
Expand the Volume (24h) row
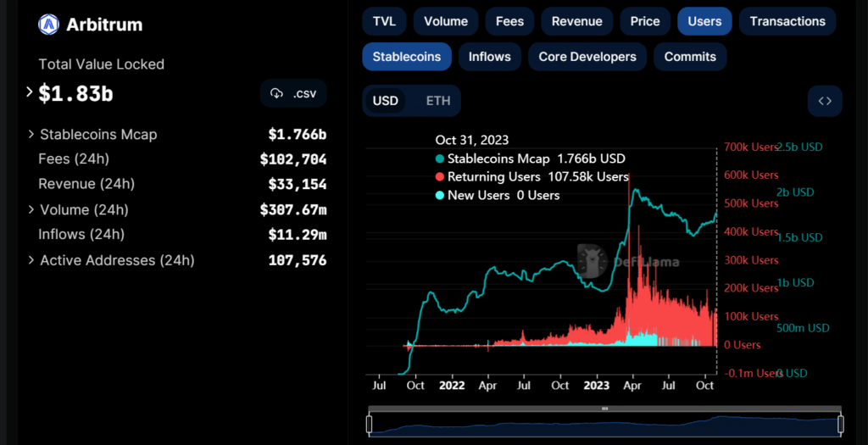31,209
